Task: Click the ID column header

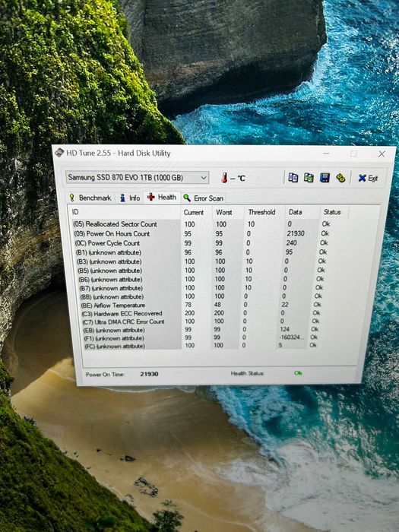Action: click(124, 212)
